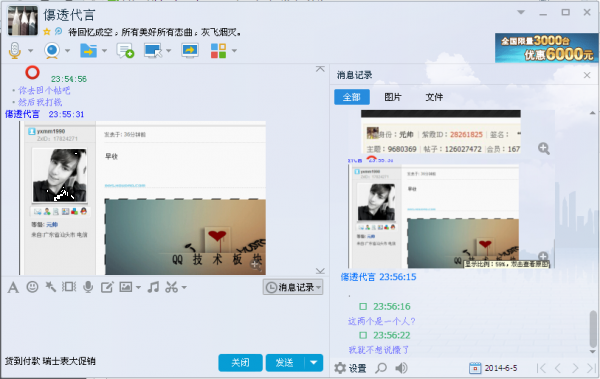Viewport: 600px width, 379px height.
Task: Start a voice call with microphone icon
Action: [x=15, y=50]
